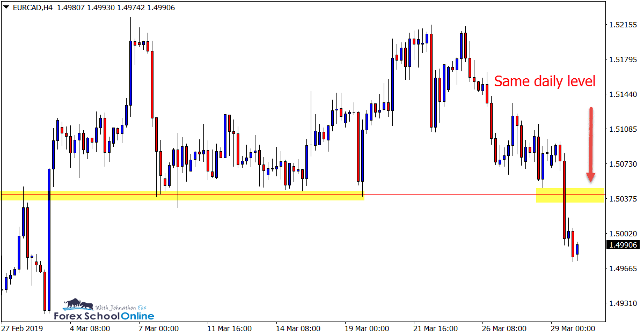
Task: Select the open value 1.49807 in the chart header
Action: [71, 8]
